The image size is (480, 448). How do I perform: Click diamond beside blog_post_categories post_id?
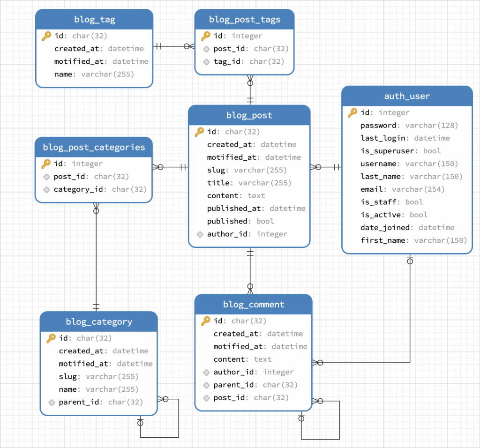(x=46, y=177)
